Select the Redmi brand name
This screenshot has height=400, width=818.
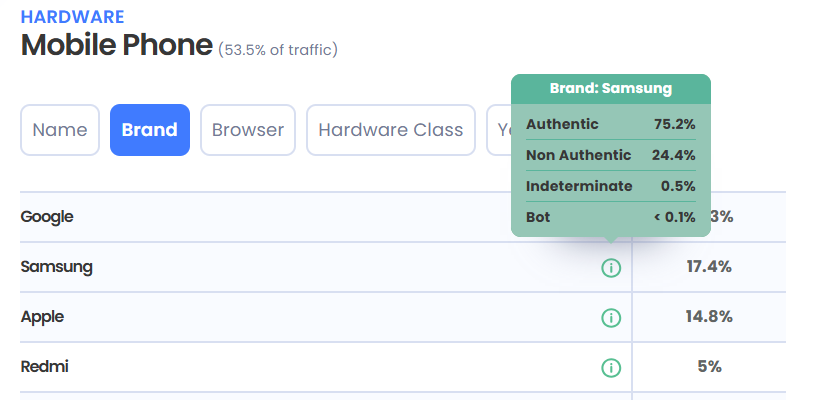(45, 367)
